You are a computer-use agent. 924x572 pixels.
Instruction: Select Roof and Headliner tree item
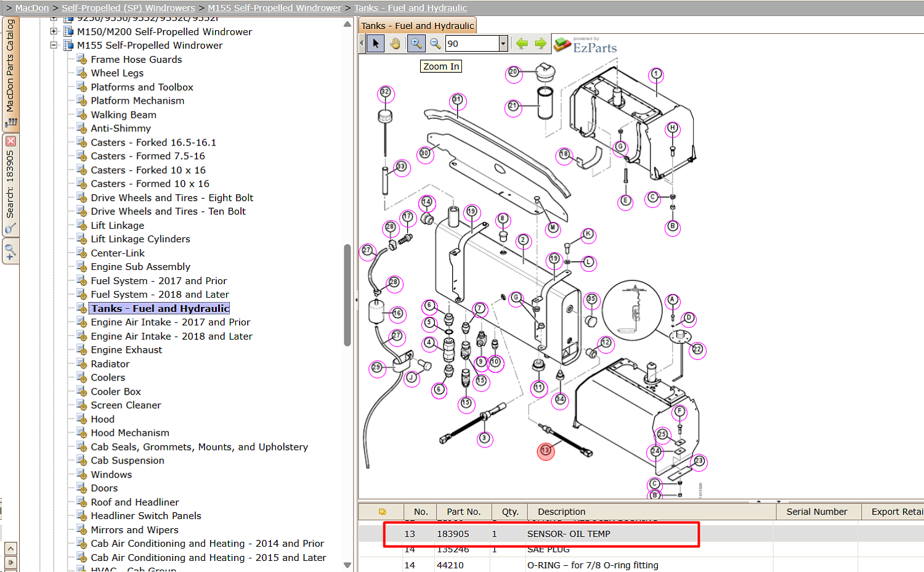coord(135,502)
